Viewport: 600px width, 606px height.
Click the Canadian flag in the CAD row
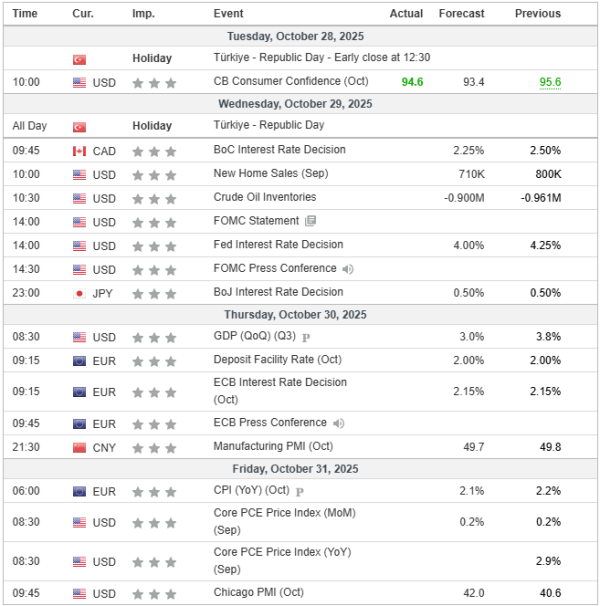pyautogui.click(x=79, y=151)
